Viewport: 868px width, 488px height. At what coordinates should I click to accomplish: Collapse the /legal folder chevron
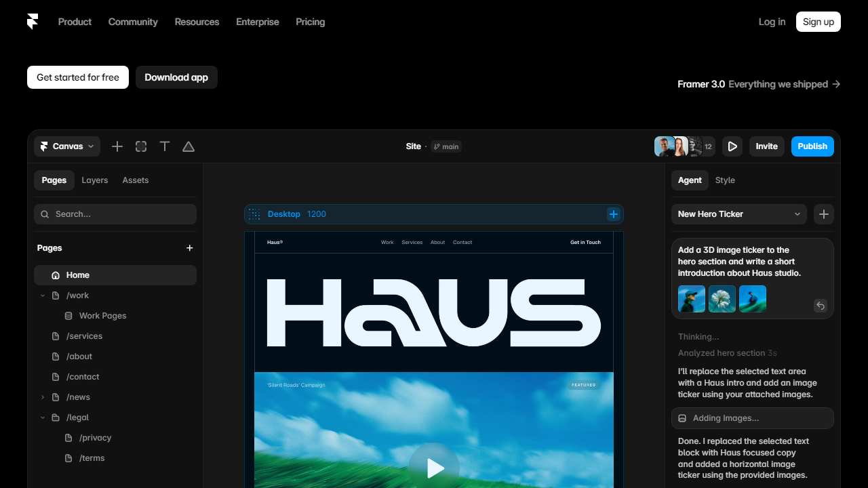[x=43, y=418]
